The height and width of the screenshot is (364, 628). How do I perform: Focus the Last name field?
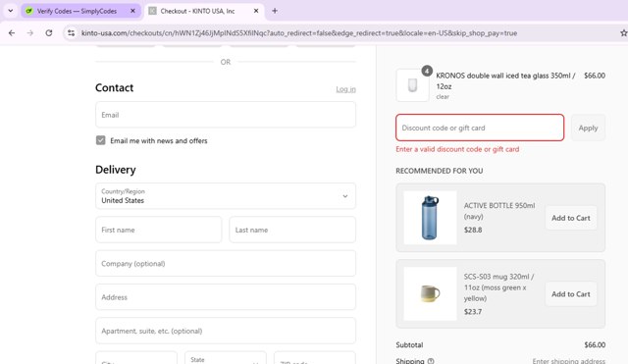click(292, 230)
